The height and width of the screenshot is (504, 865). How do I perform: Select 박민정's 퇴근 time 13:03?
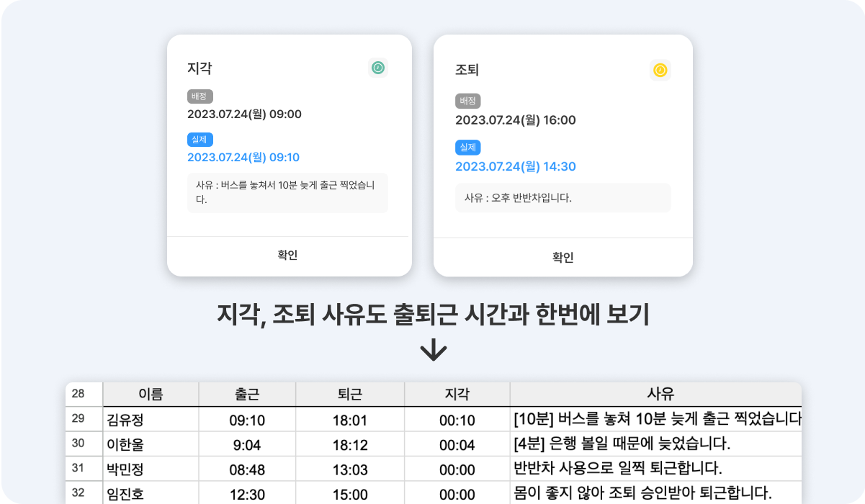coord(349,469)
